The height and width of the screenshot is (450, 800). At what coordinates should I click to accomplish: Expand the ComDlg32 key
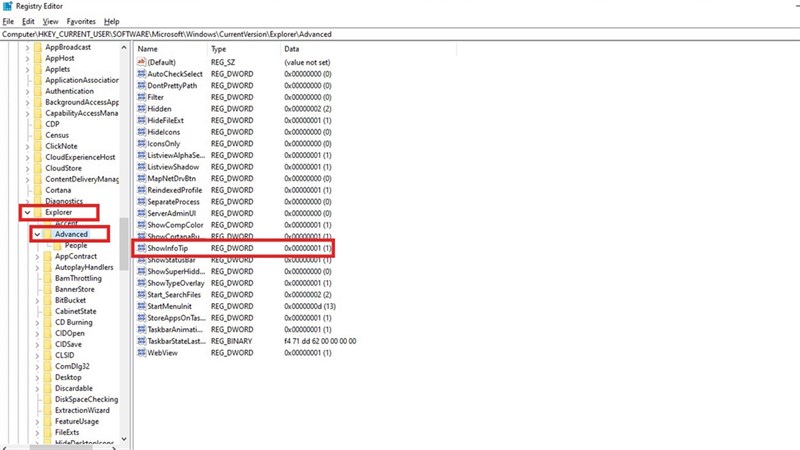(x=37, y=366)
